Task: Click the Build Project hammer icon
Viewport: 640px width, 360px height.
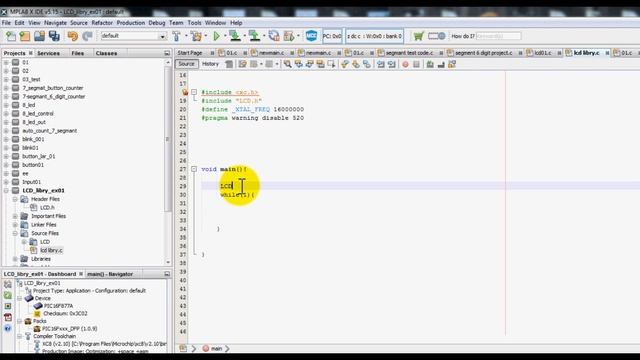Action: pos(176,36)
